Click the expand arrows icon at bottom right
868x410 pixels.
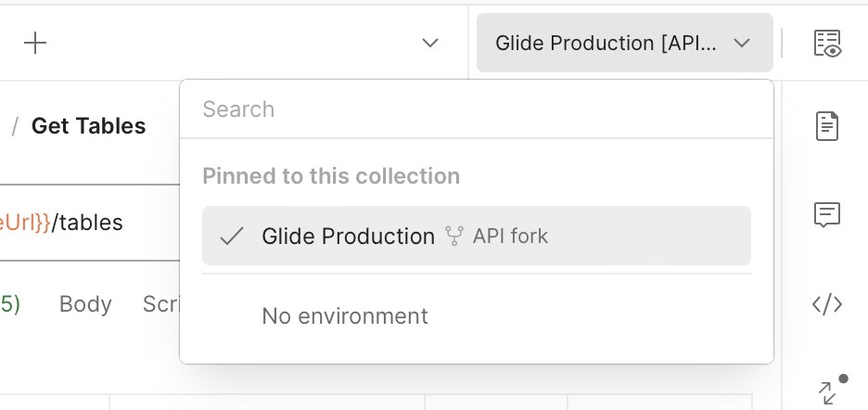(x=827, y=392)
